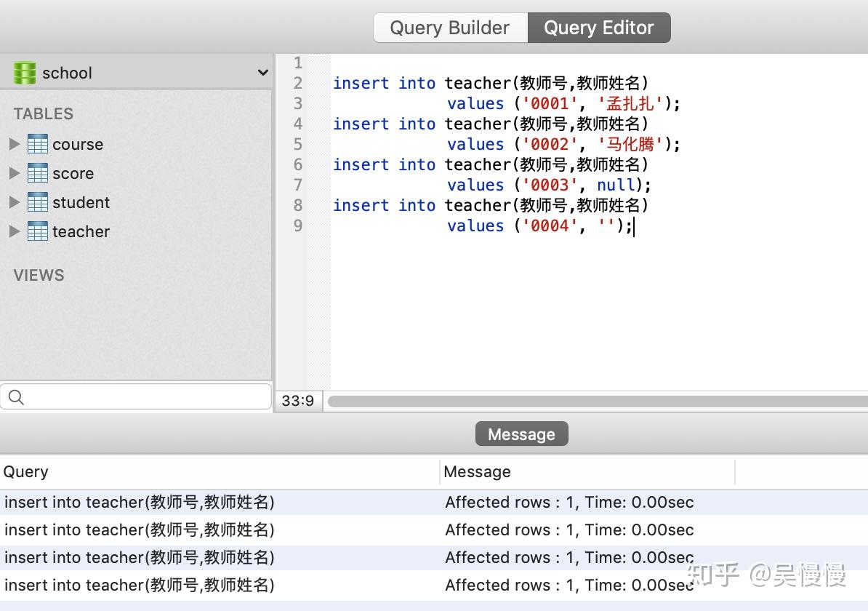This screenshot has height=611, width=868.
Task: Click the value '0003' in the editor
Action: (550, 185)
